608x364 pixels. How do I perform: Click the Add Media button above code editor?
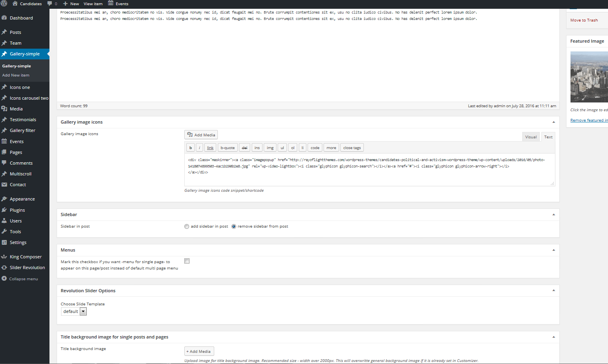tap(201, 135)
